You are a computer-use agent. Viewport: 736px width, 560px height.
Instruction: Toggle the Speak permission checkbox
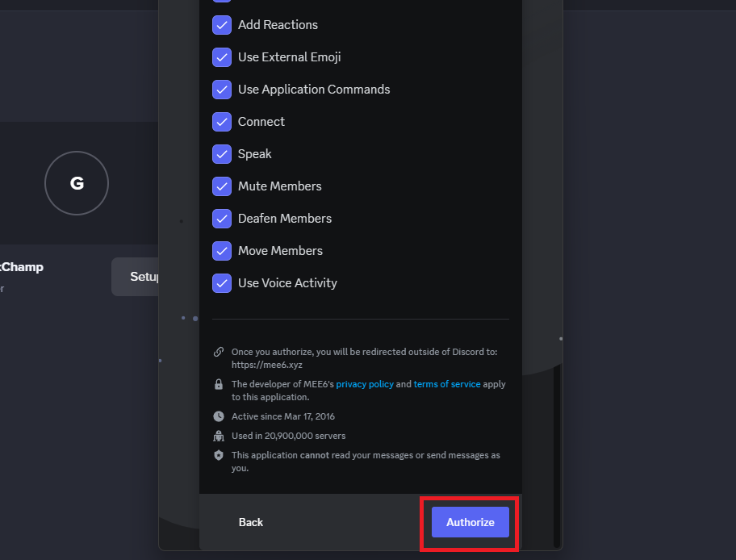(x=222, y=154)
